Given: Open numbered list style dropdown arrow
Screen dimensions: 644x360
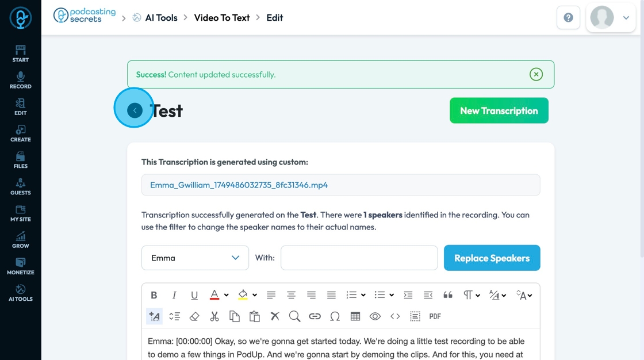Looking at the screenshot, I should coord(363,295).
